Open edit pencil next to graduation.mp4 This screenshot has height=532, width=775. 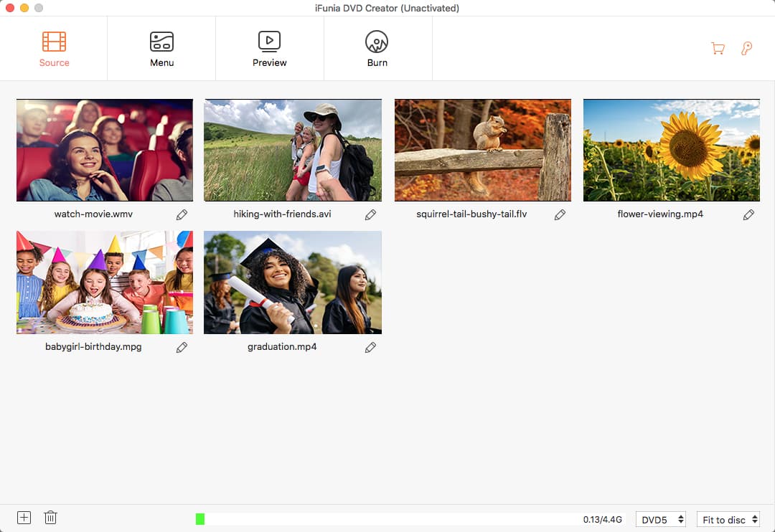coord(370,347)
